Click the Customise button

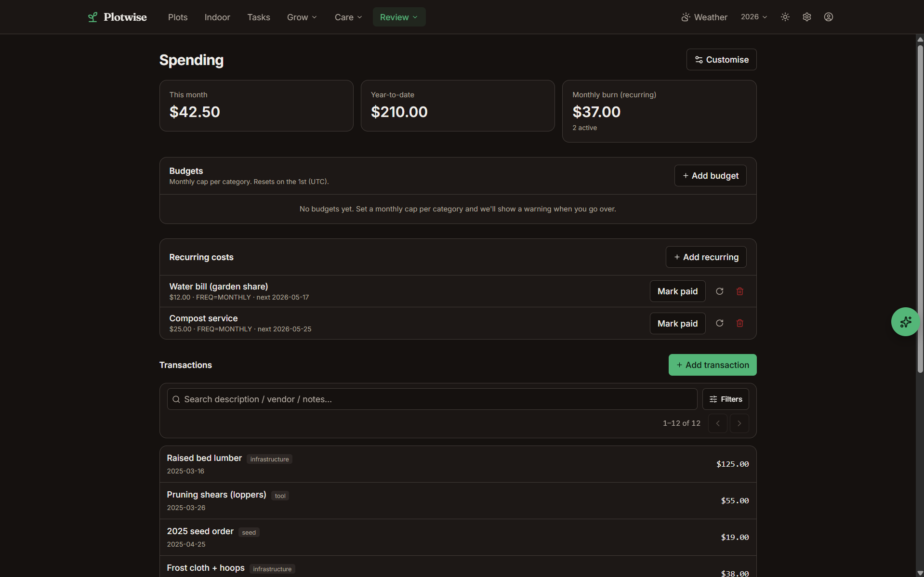(x=721, y=60)
